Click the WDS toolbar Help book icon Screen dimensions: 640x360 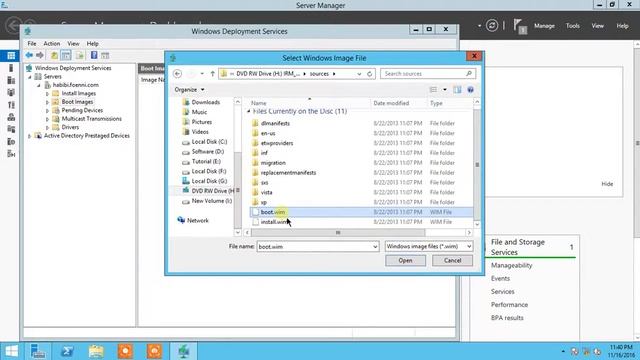pyautogui.click(x=94, y=55)
